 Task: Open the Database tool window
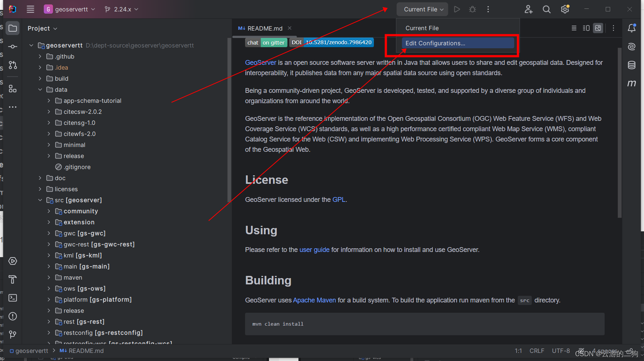pyautogui.click(x=632, y=65)
